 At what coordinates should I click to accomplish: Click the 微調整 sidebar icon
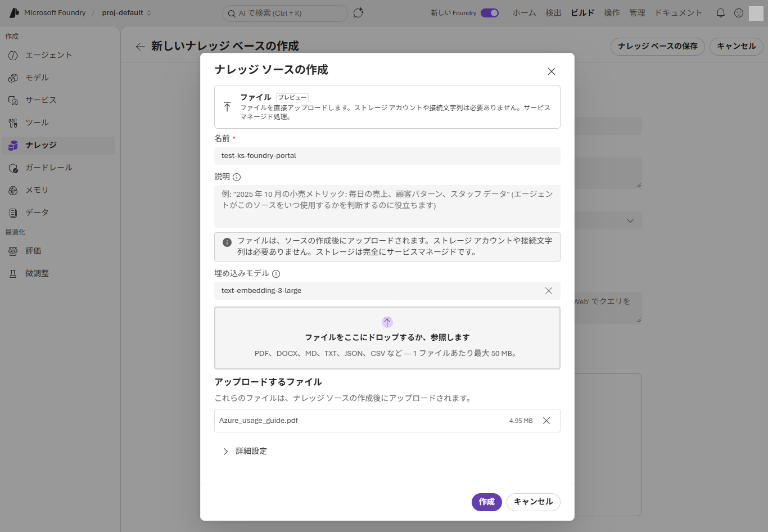tap(13, 273)
